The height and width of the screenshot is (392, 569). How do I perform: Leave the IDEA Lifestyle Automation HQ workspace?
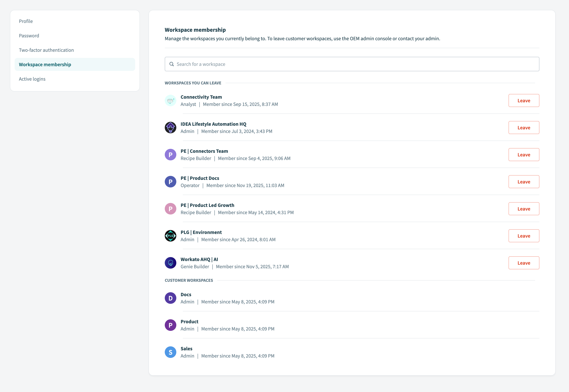pyautogui.click(x=524, y=128)
